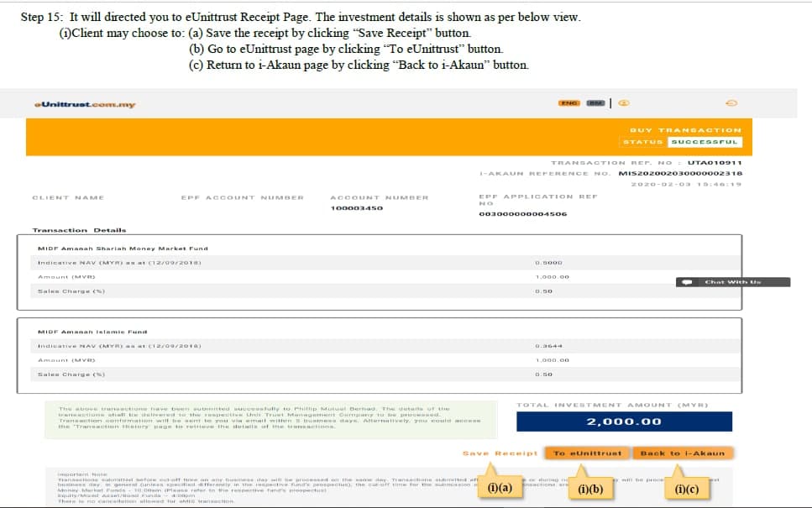812x508 pixels.
Task: Click the Save Receipt link
Action: click(500, 453)
